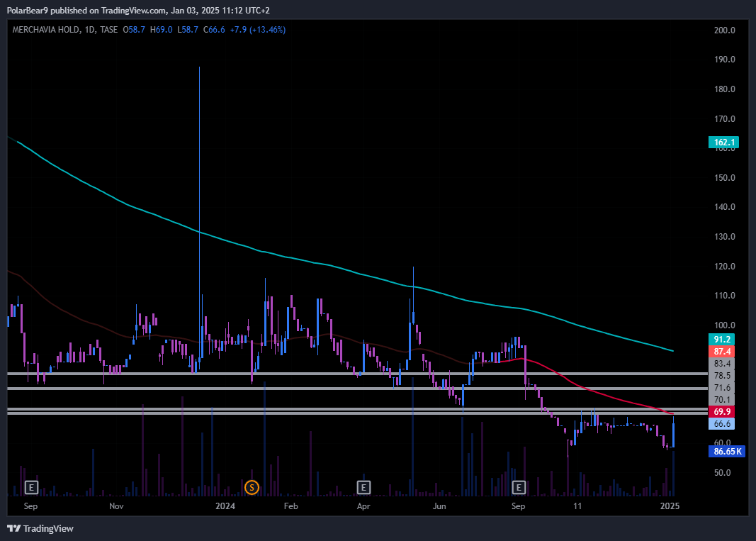Image resolution: width=756 pixels, height=541 pixels.
Task: Select the red 69.9 price label
Action: [x=723, y=411]
